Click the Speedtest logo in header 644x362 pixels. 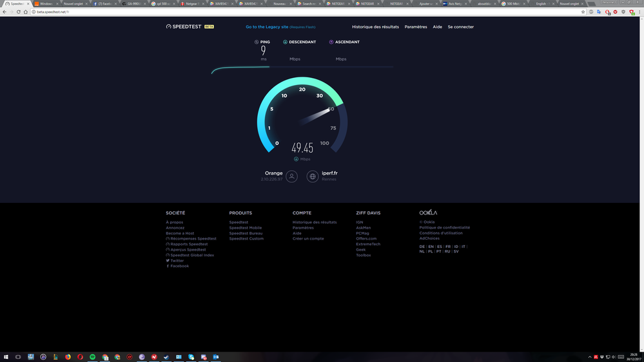pyautogui.click(x=185, y=27)
